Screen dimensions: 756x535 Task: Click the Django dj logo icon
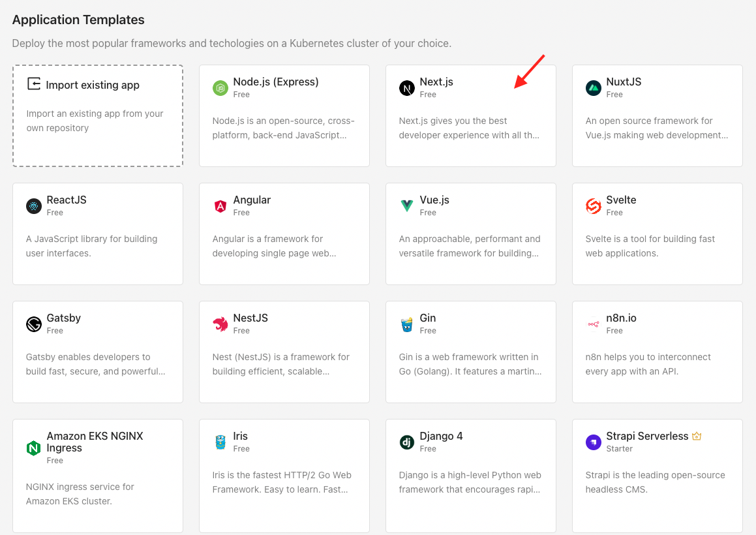coord(407,442)
